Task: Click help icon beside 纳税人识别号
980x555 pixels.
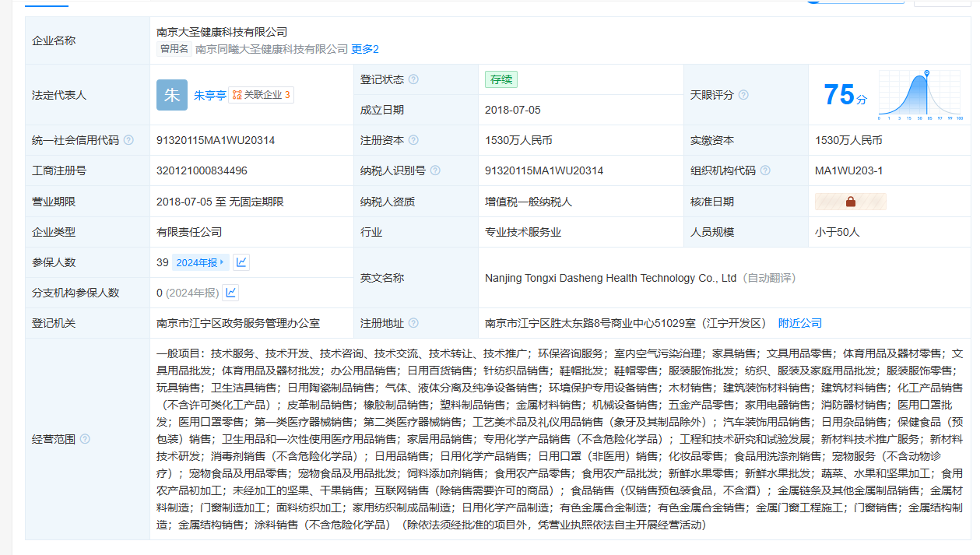Action: [435, 171]
